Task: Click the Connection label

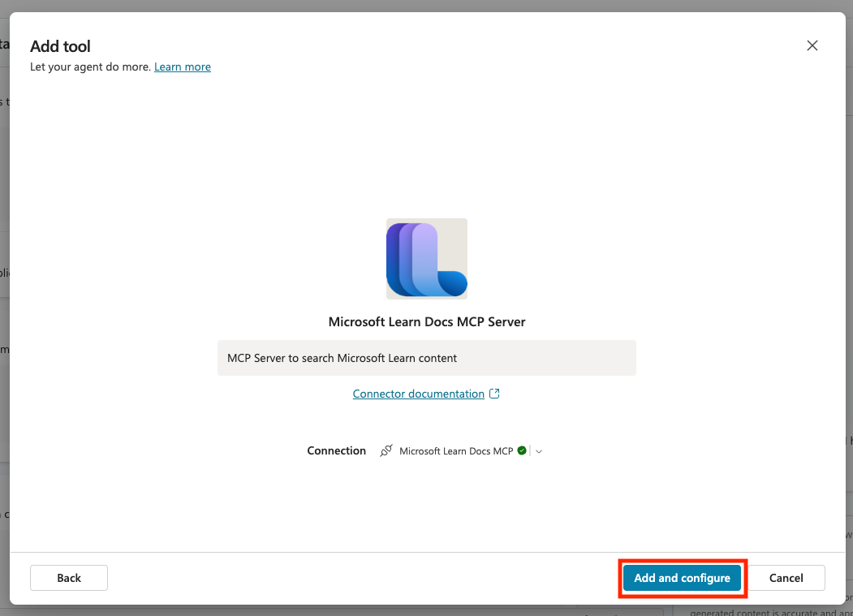Action: point(336,450)
